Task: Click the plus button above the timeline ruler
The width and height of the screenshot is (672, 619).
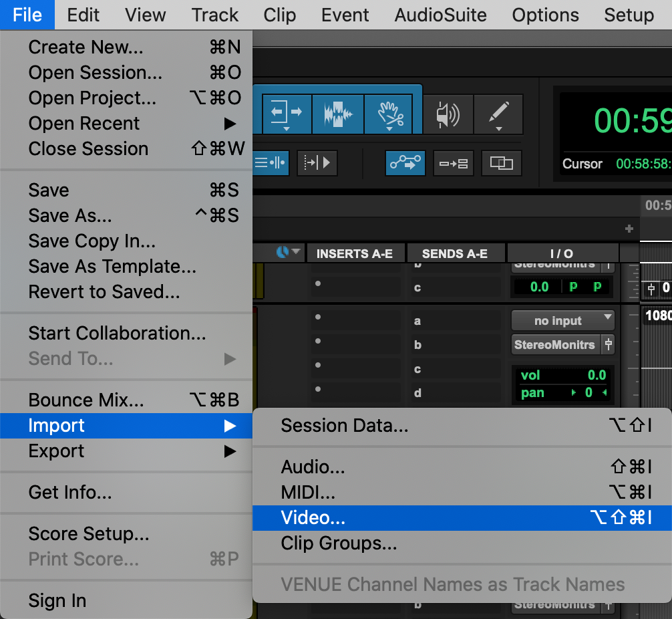Action: (x=629, y=229)
